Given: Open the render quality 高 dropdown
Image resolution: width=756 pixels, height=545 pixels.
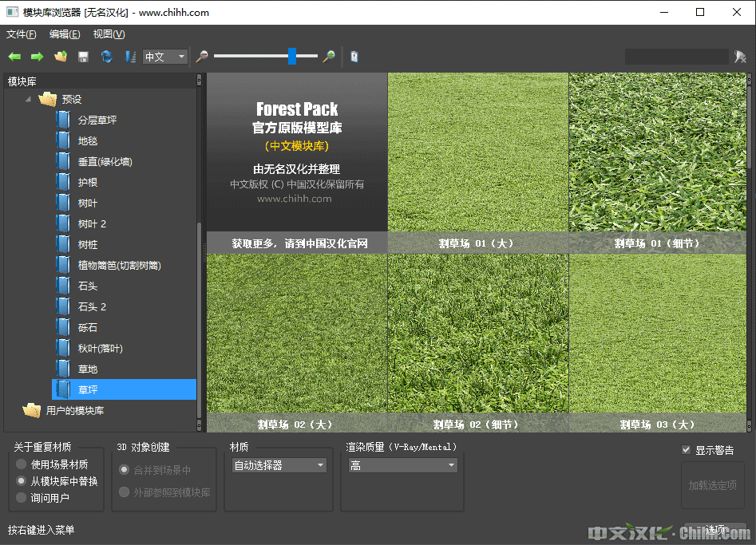Looking at the screenshot, I should [402, 465].
